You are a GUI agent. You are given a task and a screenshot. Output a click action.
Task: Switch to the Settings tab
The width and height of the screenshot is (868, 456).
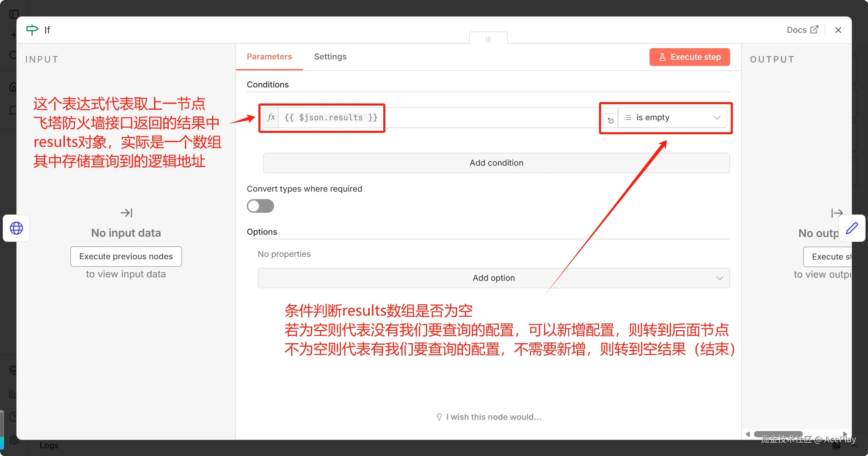(330, 57)
